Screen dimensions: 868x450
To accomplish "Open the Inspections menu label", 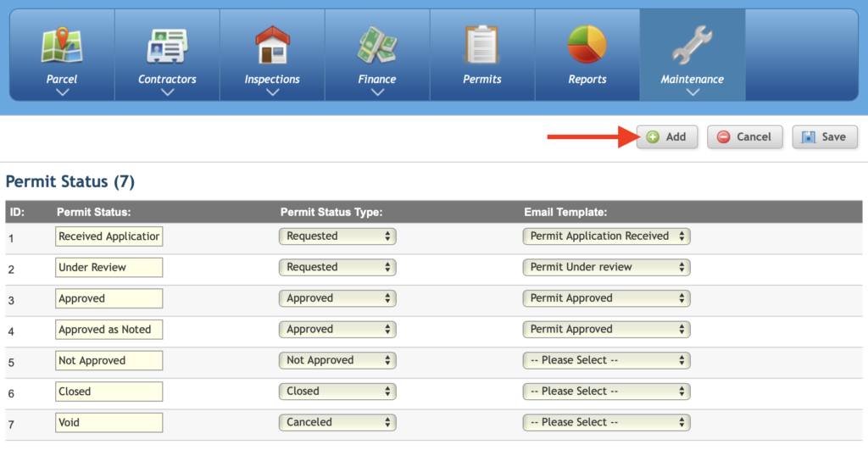I will click(x=272, y=79).
